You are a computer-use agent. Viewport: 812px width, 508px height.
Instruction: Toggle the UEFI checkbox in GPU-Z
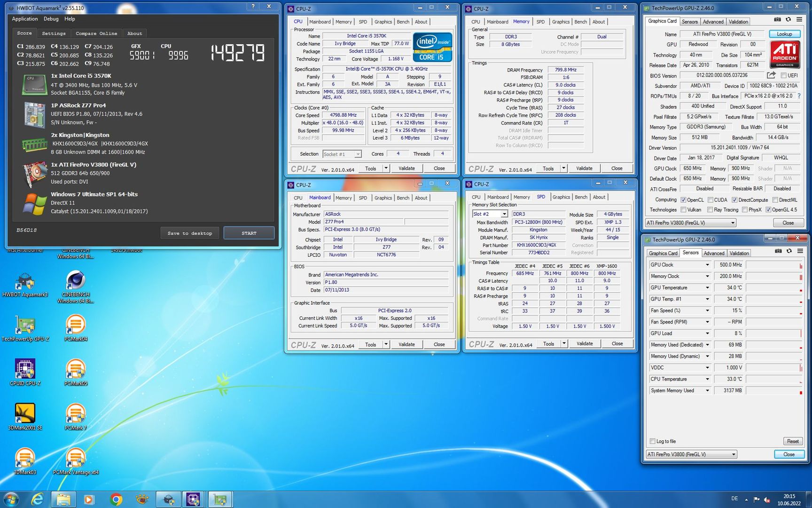(x=783, y=76)
